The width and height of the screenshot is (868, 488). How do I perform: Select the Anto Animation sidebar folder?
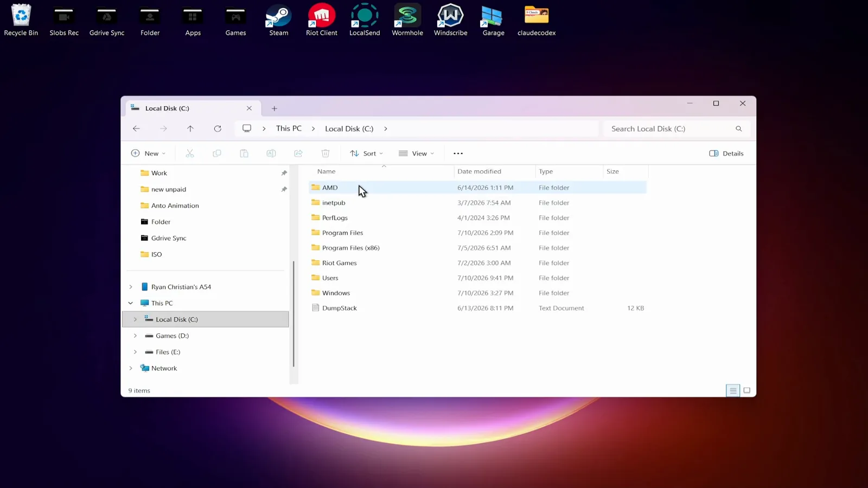175,206
